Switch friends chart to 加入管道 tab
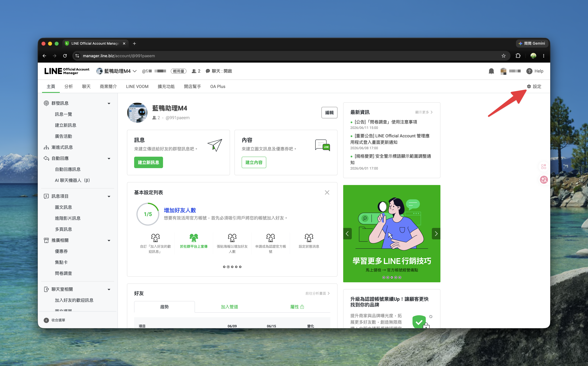Screen dimensions: 588x366 click(x=229, y=307)
